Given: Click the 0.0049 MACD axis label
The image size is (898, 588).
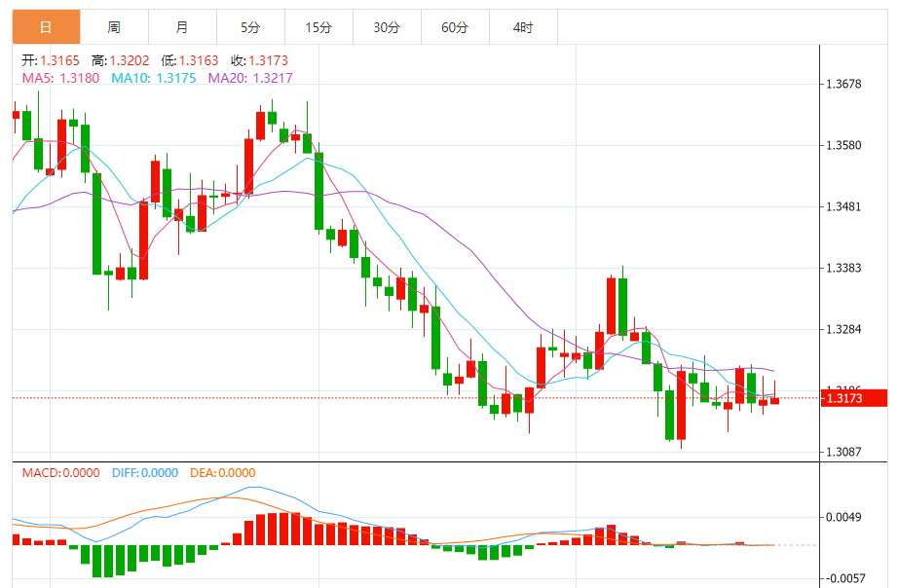Looking at the screenshot, I should click(843, 518).
